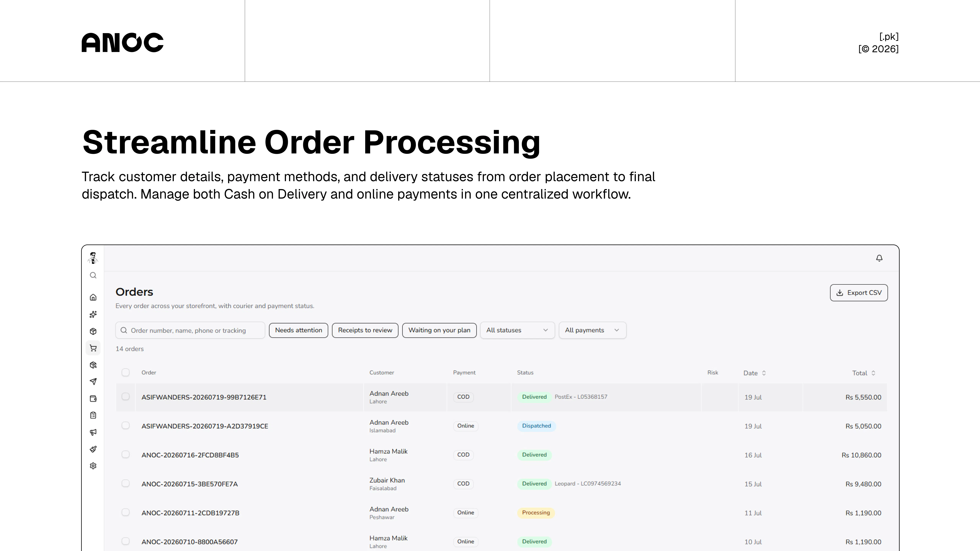Open the AI sparkles sidebar icon
Screen dimensions: 980x551
[93, 315]
